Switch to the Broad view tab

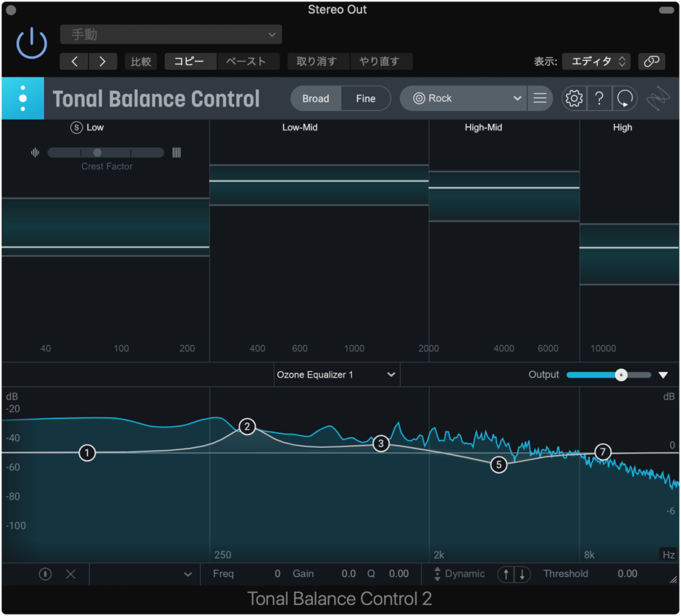tap(317, 98)
